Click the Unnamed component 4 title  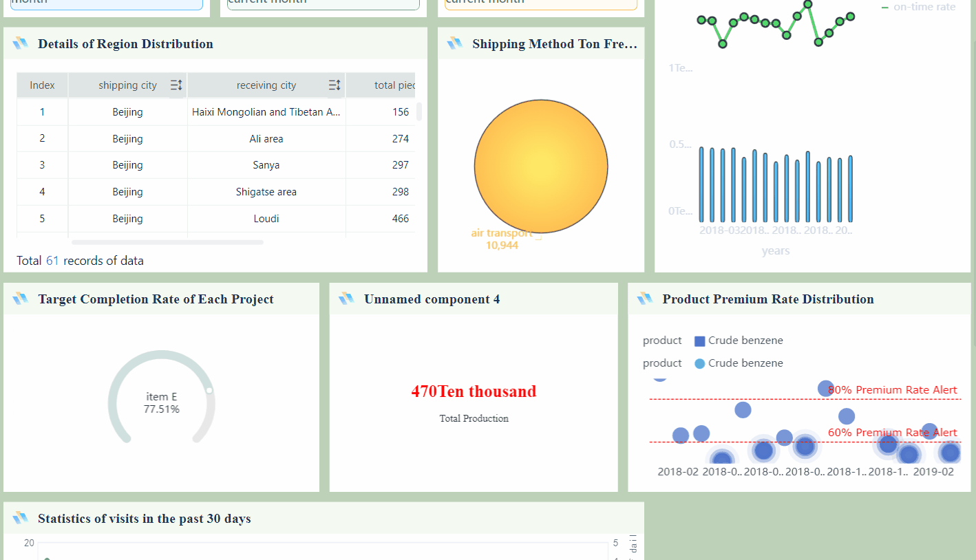tap(432, 299)
